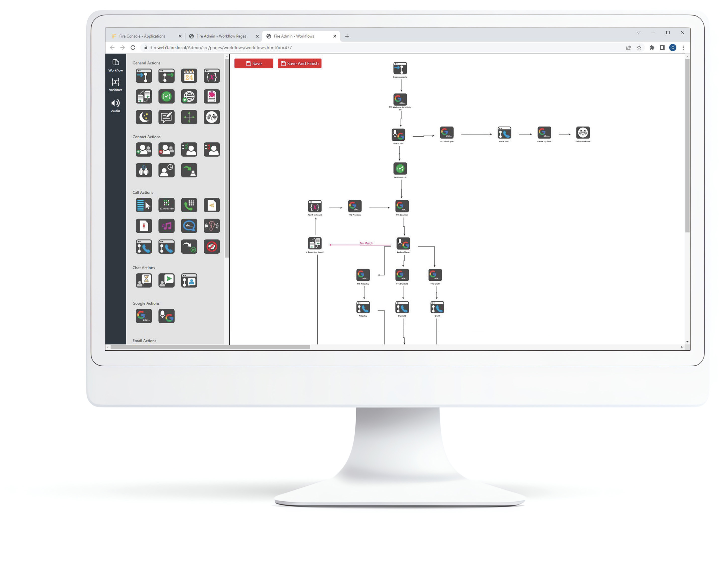Click the Queue action icon in Call Actions

point(144,205)
